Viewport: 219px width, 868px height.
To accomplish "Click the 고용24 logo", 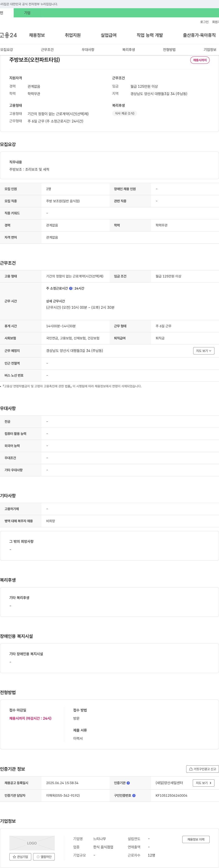I will tap(8, 35).
